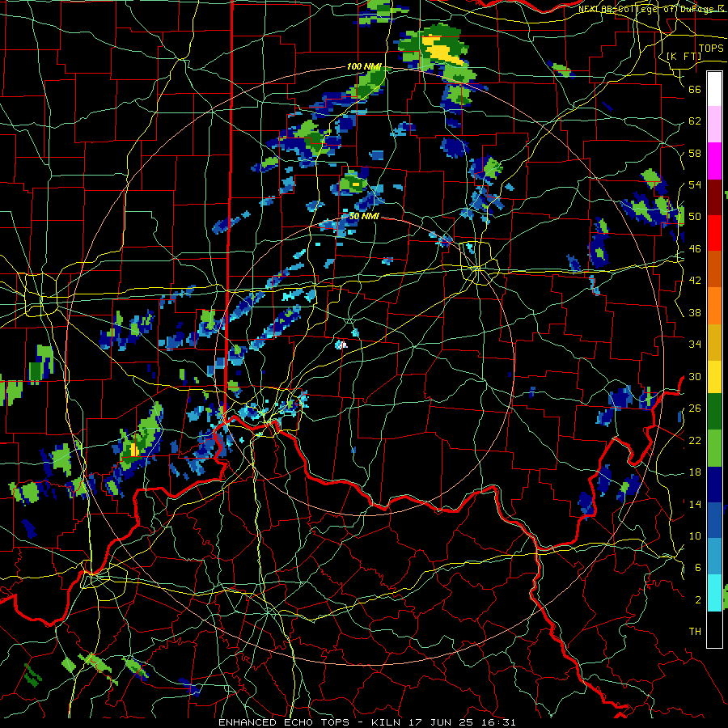Select the 30 scale label
This screenshot has width=728, height=728.
(x=695, y=376)
